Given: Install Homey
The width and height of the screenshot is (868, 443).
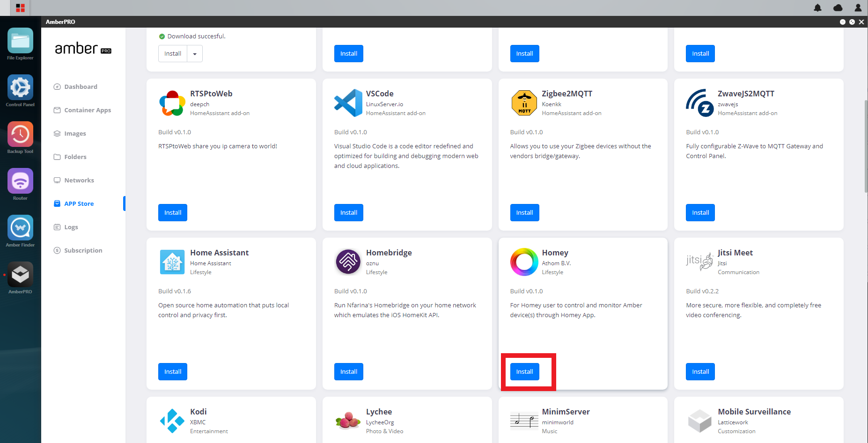Looking at the screenshot, I should coord(524,371).
